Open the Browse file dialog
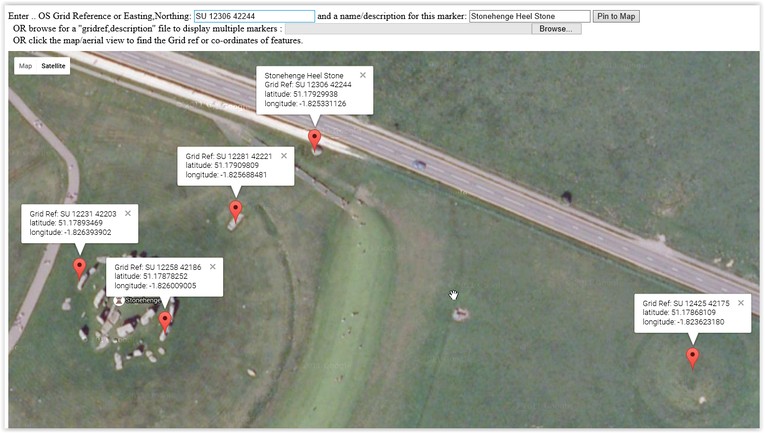Viewport: 765px width, 433px height. [556, 29]
